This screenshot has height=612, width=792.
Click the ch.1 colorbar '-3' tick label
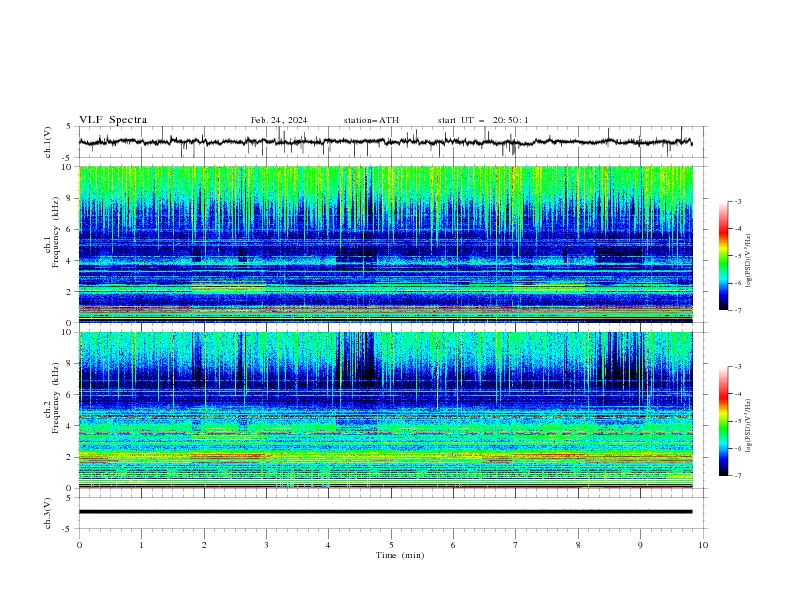click(x=737, y=201)
